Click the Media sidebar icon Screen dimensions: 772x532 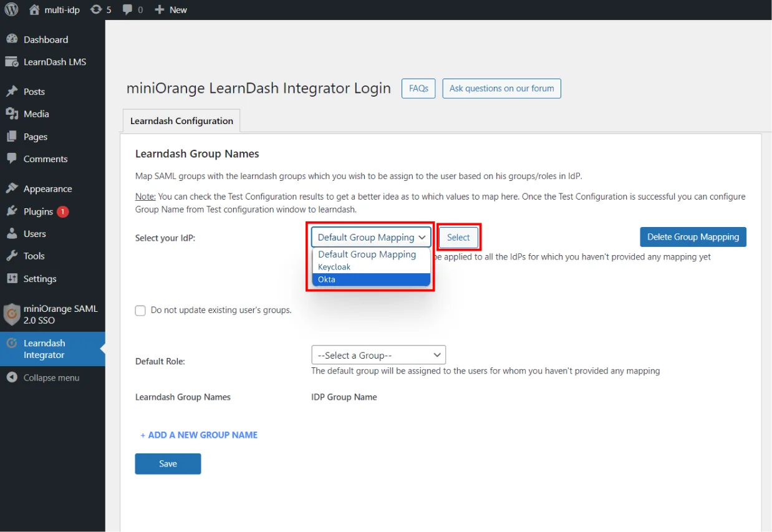coord(12,114)
